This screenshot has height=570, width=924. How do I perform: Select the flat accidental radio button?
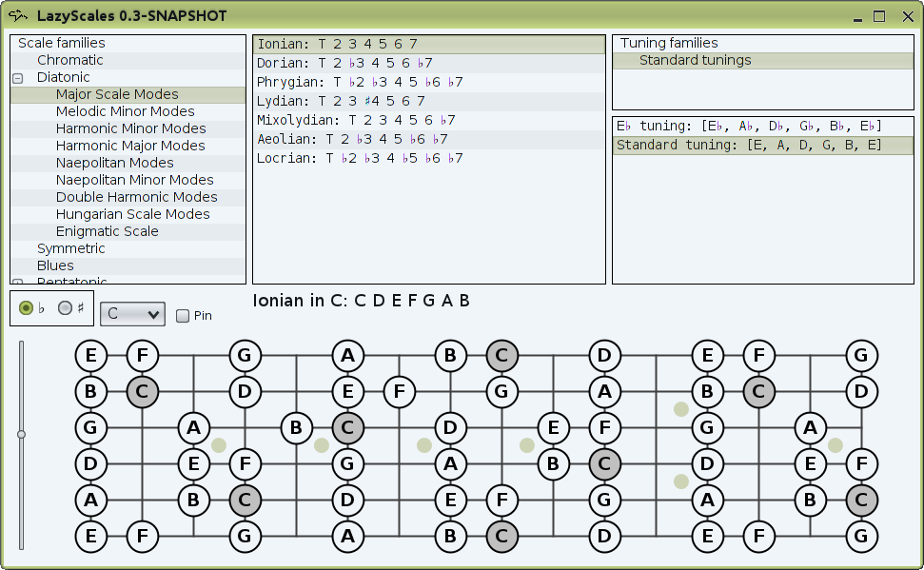coord(26,307)
